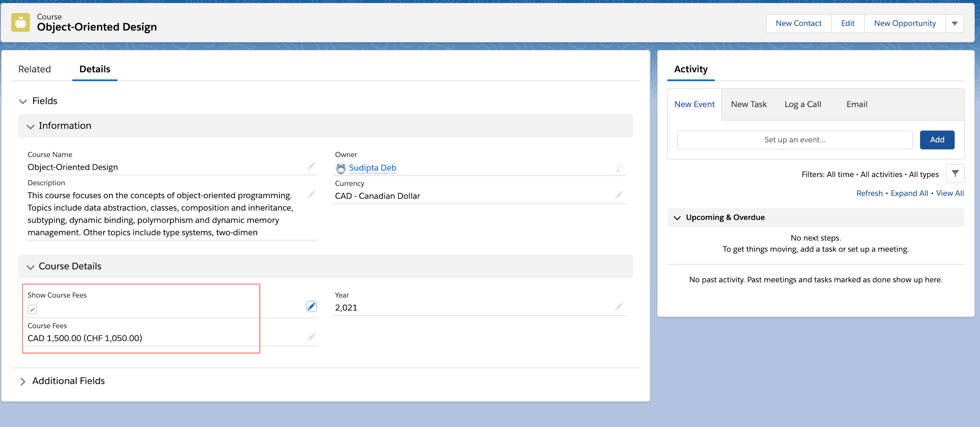Click the change owner icon beside Owner
980x427 pixels.
[619, 169]
